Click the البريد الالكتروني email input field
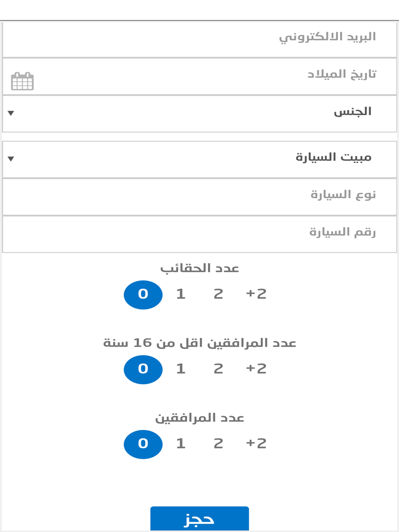 [199, 39]
